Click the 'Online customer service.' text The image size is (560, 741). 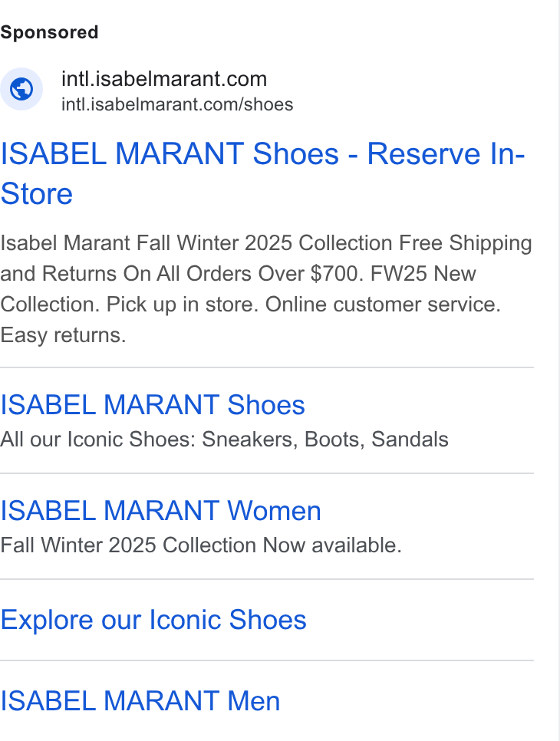[x=383, y=305]
